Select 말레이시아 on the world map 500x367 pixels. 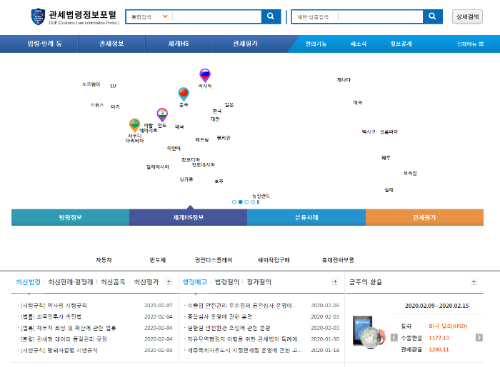[x=158, y=167]
